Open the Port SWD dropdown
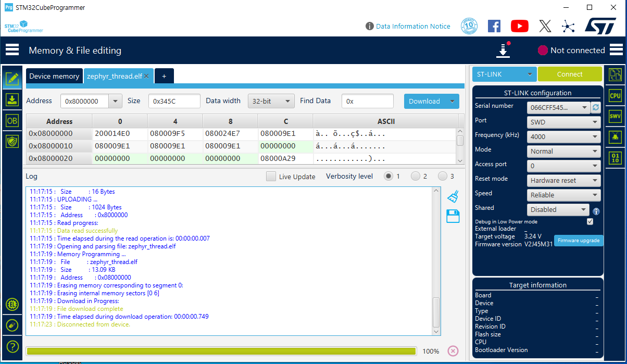 [563, 122]
